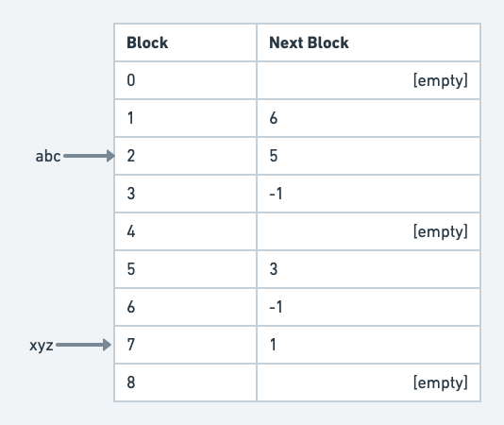Select the abc file label

48,157
